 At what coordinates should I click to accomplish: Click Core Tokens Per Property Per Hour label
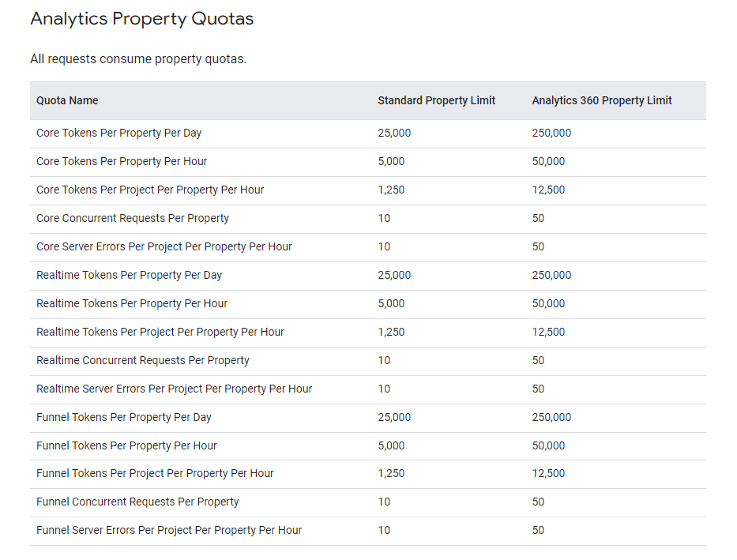click(122, 161)
